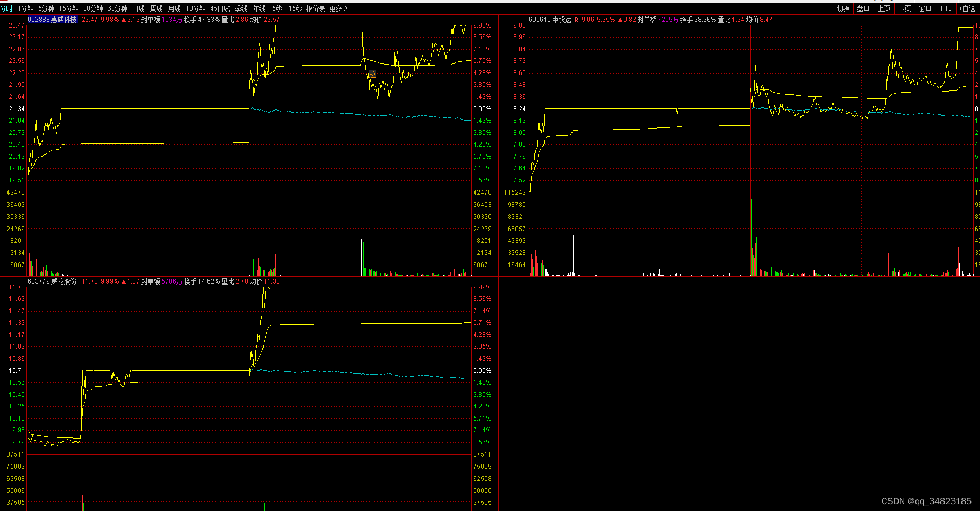Click 威龙股份 换手 14.62% value
Viewport: 980px width, 511px height.
[209, 281]
